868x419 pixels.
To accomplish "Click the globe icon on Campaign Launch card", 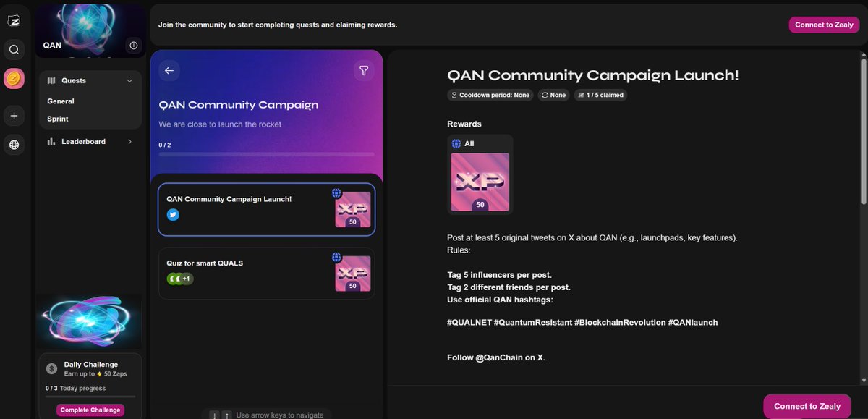I will [x=336, y=193].
